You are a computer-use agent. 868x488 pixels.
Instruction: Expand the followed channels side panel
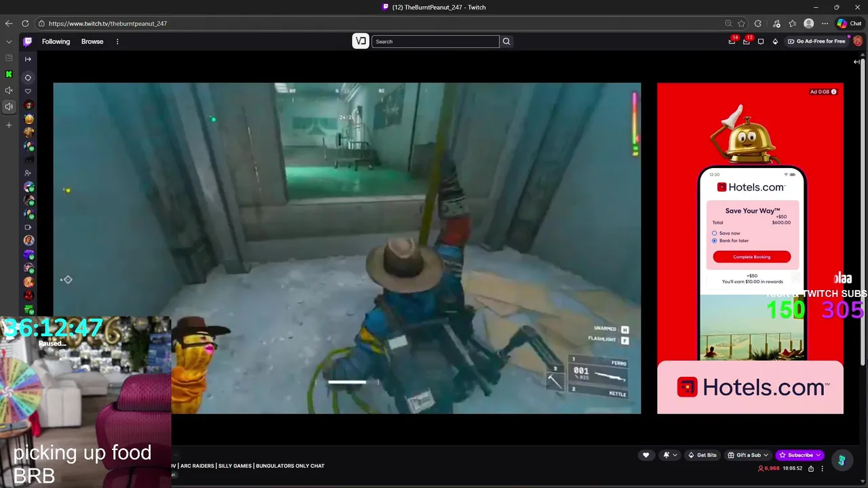click(x=28, y=59)
